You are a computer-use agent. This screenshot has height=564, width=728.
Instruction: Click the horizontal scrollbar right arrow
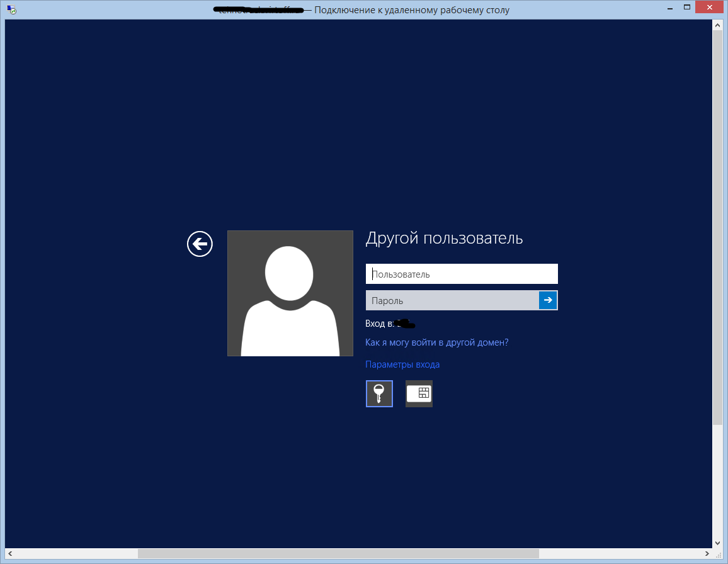point(707,554)
